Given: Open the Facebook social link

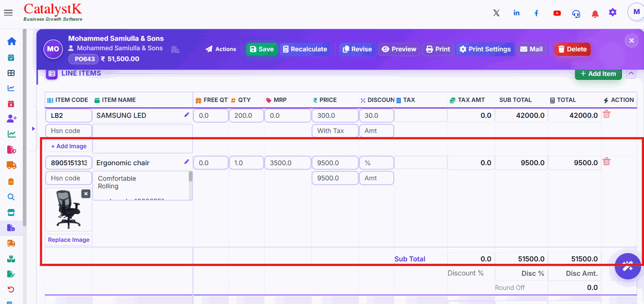Looking at the screenshot, I should tap(537, 13).
